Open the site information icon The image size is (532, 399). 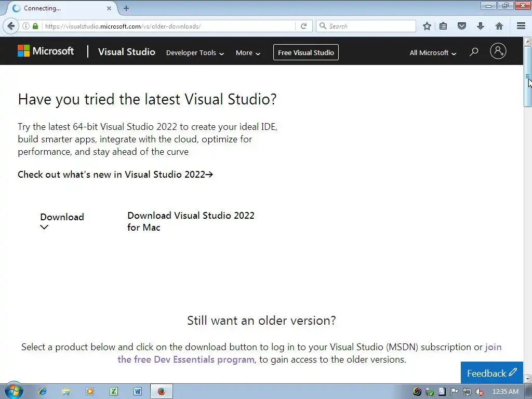[26, 26]
